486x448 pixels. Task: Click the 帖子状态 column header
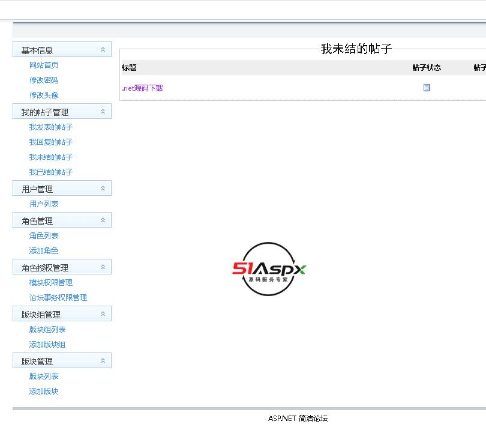[427, 68]
